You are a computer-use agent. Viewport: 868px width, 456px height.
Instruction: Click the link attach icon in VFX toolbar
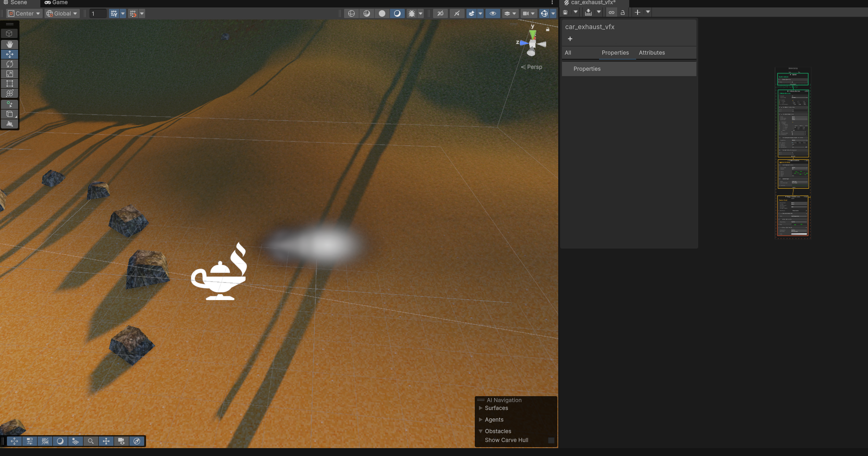(x=612, y=13)
